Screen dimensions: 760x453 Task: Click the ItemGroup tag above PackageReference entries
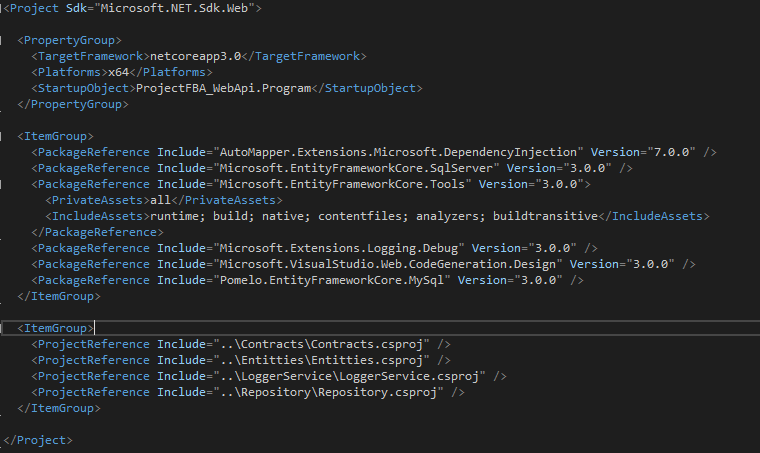click(x=55, y=136)
